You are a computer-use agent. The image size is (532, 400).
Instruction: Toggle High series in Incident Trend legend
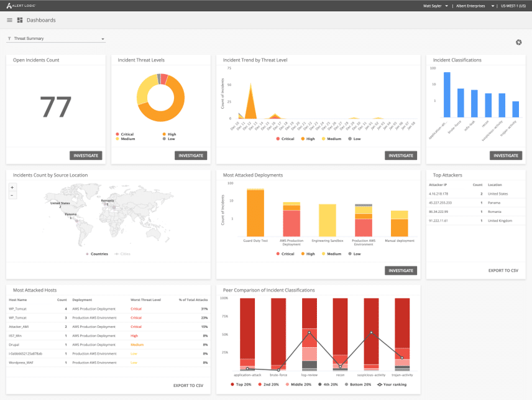click(x=308, y=139)
